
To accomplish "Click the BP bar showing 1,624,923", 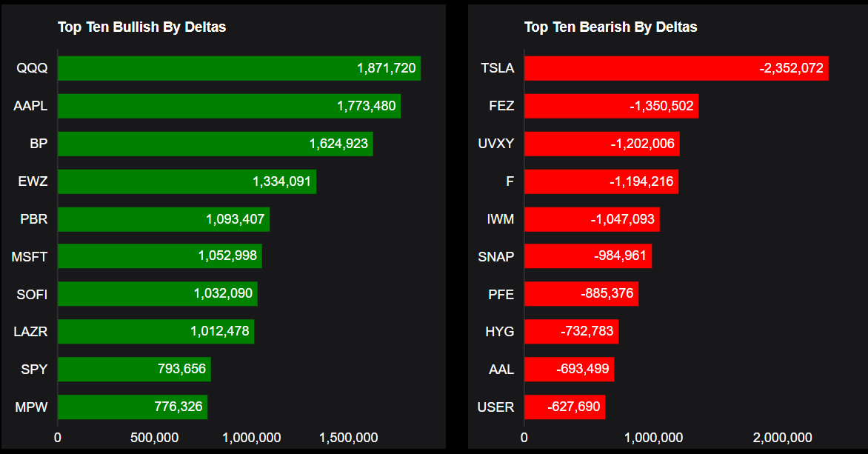I will (215, 144).
